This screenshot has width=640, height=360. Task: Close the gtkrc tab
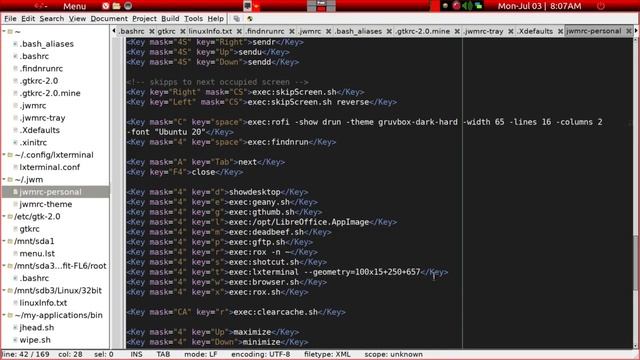click(x=182, y=31)
